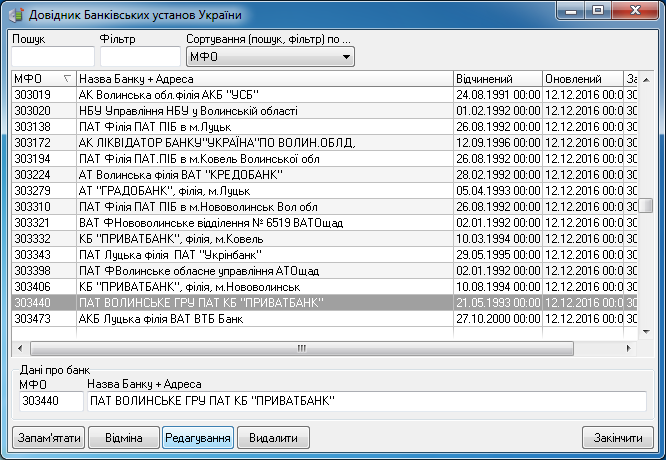
Task: Sort by Назва Банку + Адреса column header
Action: click(x=263, y=78)
